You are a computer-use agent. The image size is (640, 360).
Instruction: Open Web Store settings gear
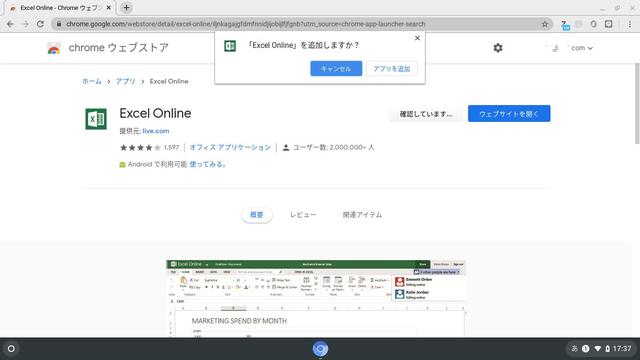(x=498, y=48)
